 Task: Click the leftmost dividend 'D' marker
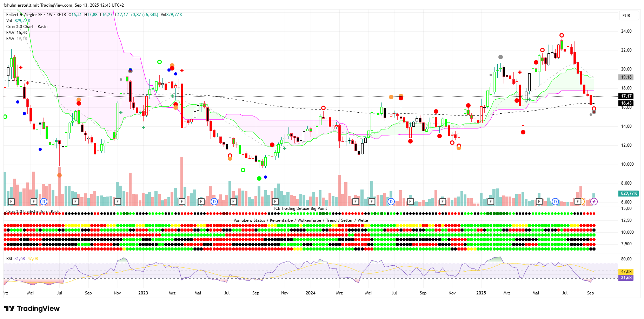pyautogui.click(x=44, y=201)
